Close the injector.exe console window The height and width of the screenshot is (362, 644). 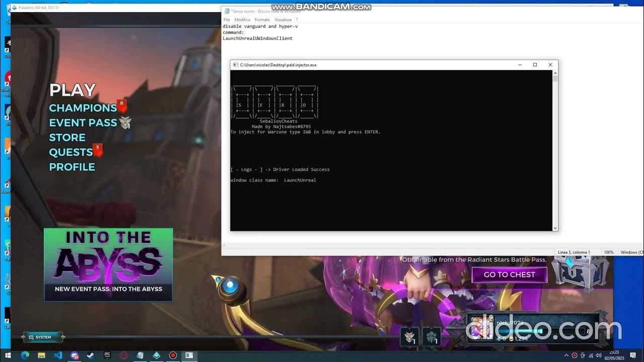pyautogui.click(x=550, y=65)
